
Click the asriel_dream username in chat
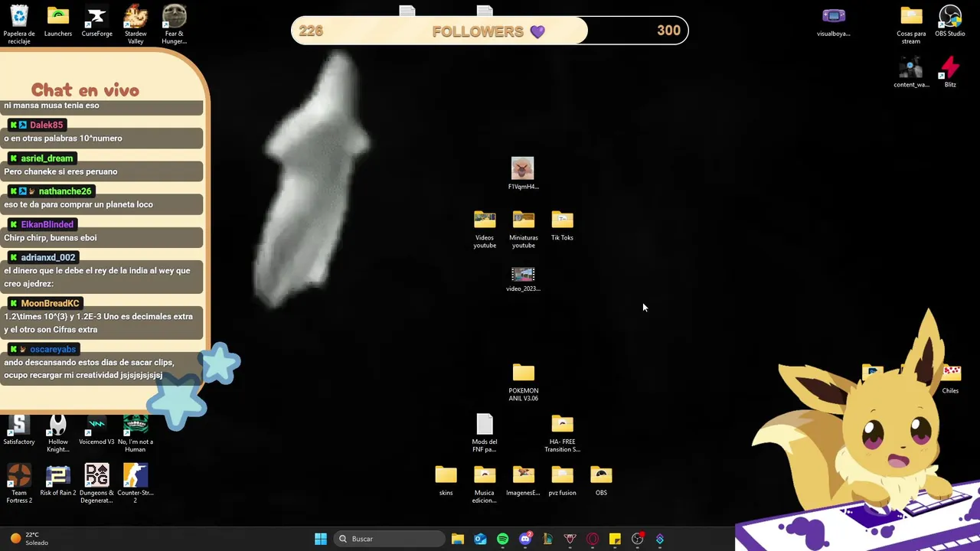pyautogui.click(x=47, y=158)
